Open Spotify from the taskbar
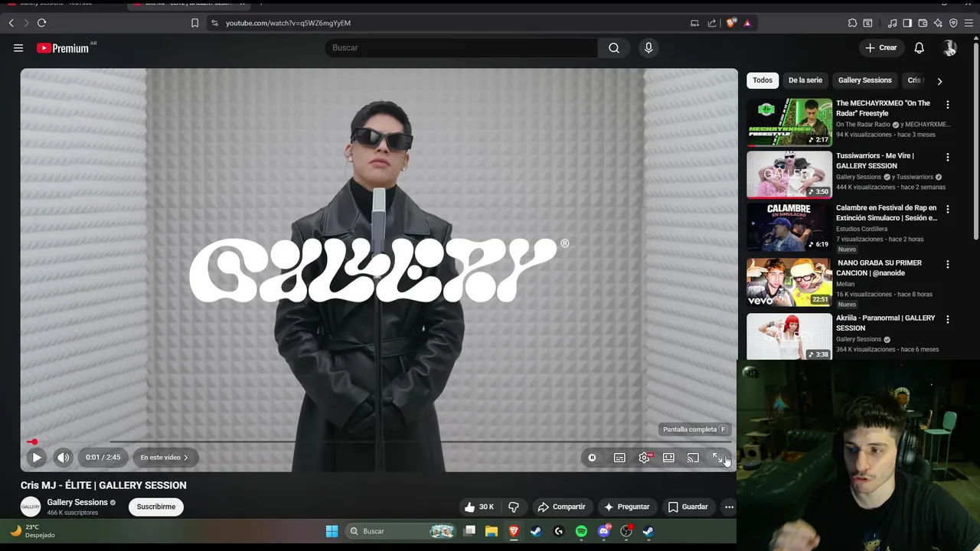The height and width of the screenshot is (551, 980). pos(581,531)
